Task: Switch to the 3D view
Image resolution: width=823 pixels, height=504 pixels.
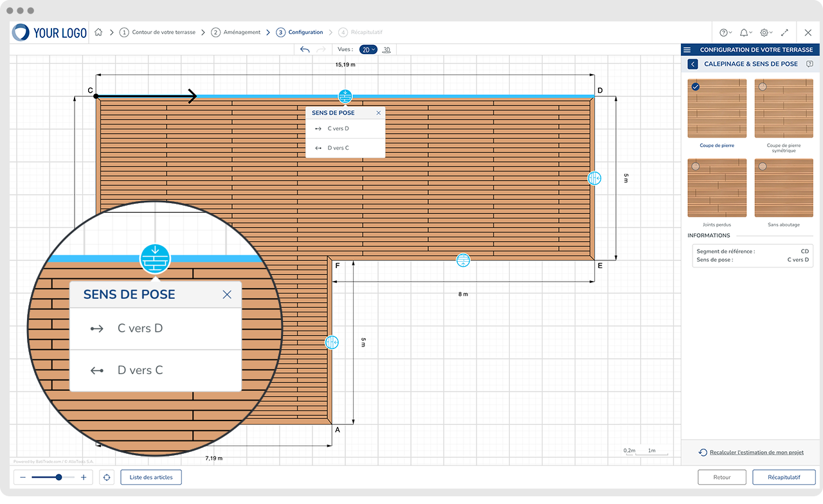Action: point(386,50)
